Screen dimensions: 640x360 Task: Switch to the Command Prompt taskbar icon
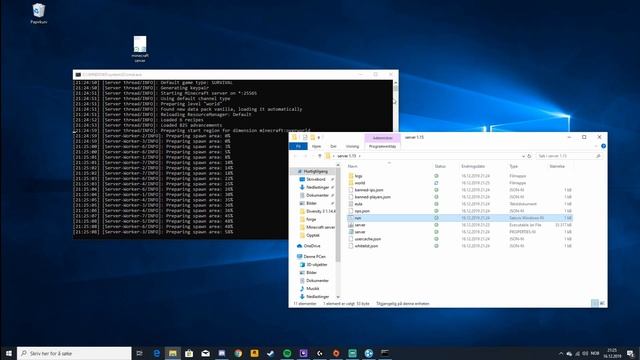(x=385, y=353)
